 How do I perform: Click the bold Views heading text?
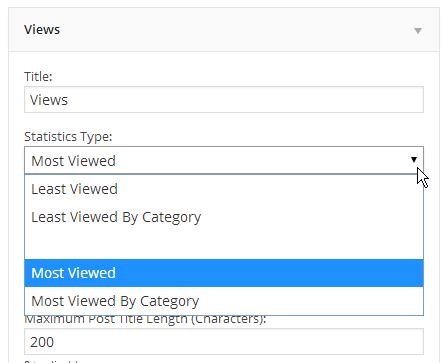tap(42, 30)
